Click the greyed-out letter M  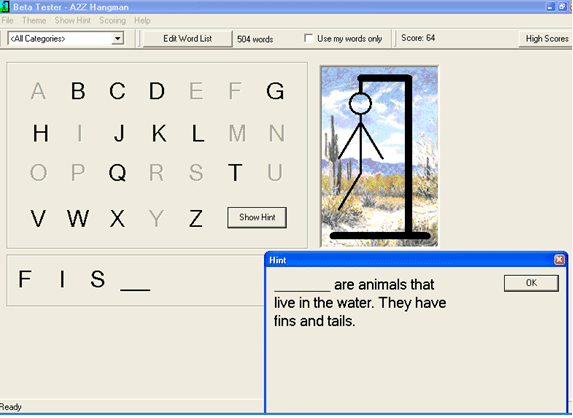click(237, 133)
